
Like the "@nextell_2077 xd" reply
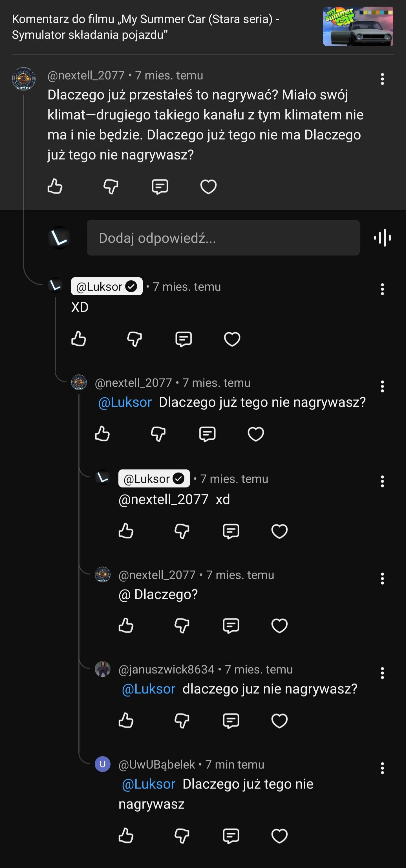pyautogui.click(x=126, y=531)
